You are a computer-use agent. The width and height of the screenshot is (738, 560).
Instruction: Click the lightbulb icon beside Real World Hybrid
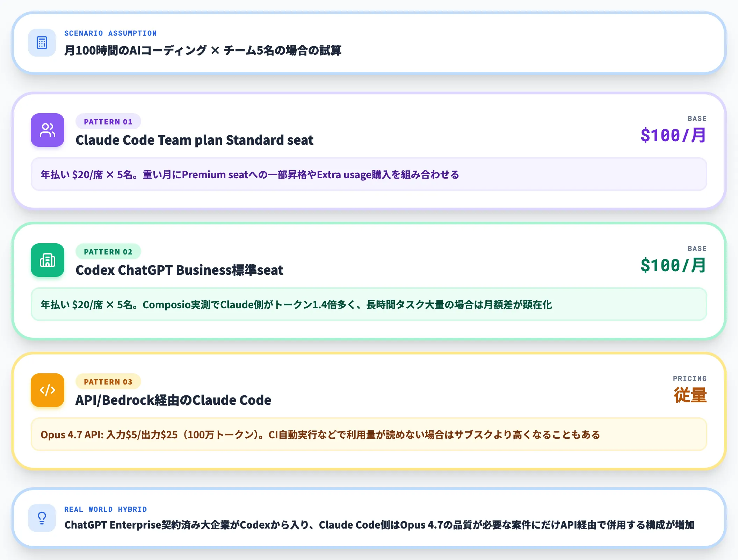tap(42, 518)
